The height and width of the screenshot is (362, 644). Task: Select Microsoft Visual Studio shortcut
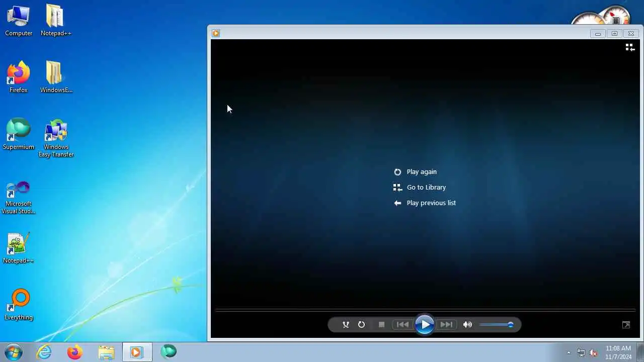[19, 198]
